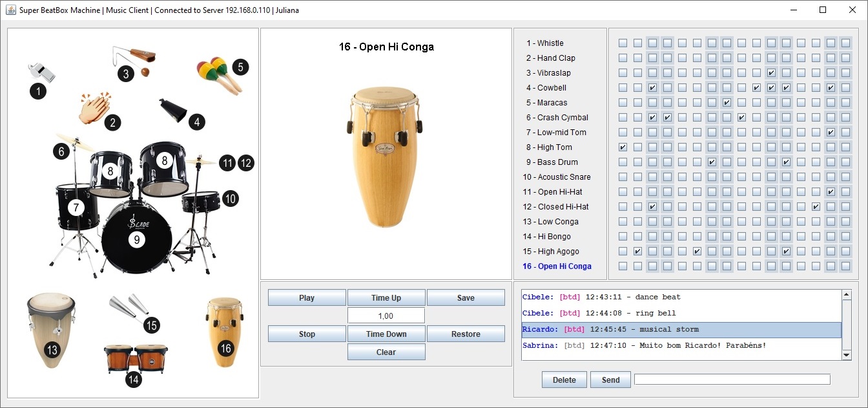
Task: Click the '13 - Low Conga' label
Action: 551,222
